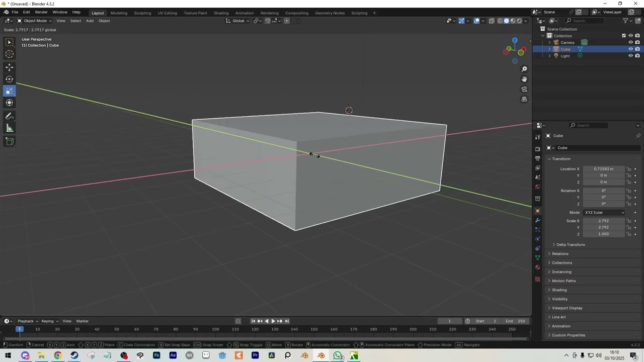This screenshot has width=644, height=362.
Task: Click frame 100 on the timeline ruler
Action: [215, 329]
